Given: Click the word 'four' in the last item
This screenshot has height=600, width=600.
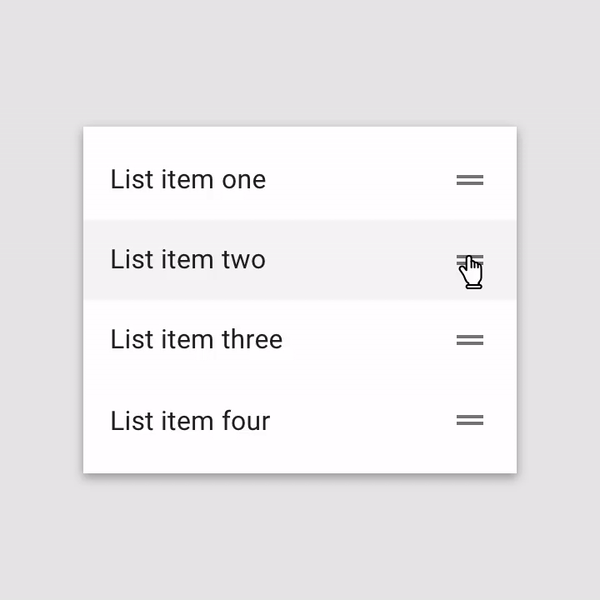Looking at the screenshot, I should [246, 421].
